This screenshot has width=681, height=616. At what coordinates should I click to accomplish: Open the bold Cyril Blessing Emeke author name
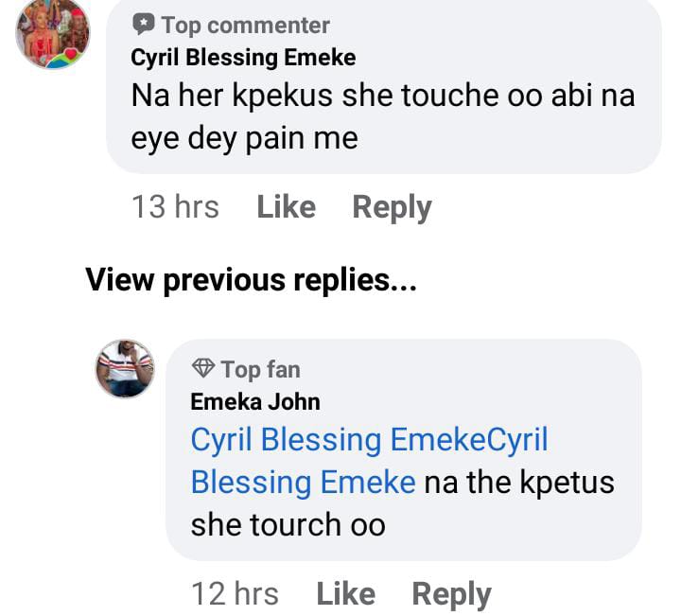click(243, 58)
